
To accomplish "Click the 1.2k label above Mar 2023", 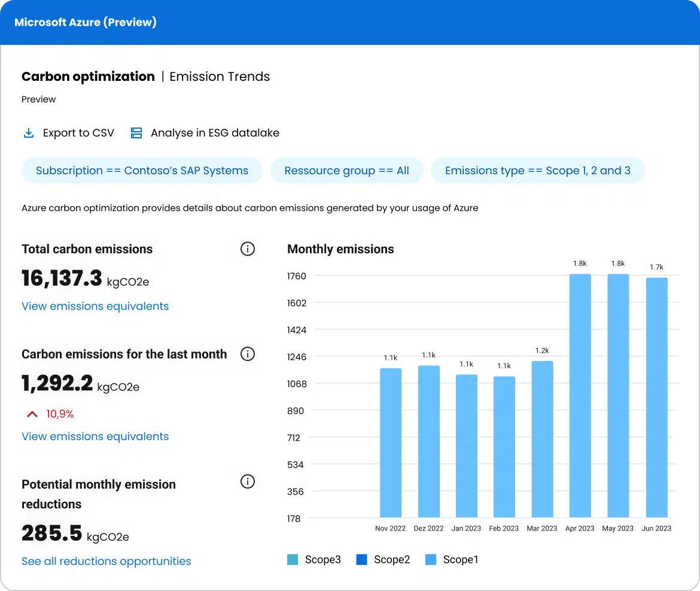I will click(x=542, y=351).
